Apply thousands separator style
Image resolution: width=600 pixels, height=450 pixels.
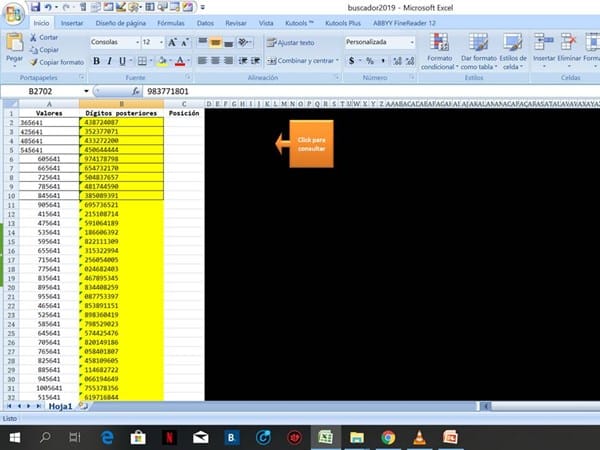click(x=383, y=60)
